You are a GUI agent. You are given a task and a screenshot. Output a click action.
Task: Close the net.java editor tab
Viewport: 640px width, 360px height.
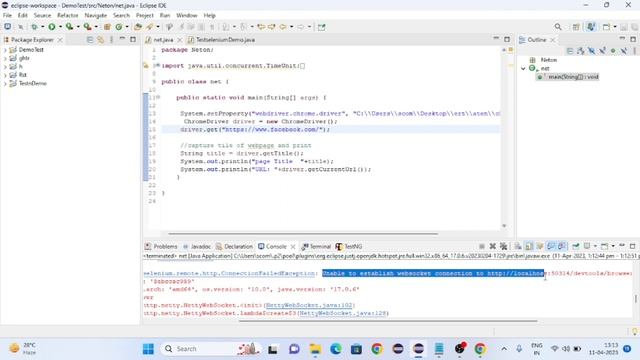pos(179,40)
